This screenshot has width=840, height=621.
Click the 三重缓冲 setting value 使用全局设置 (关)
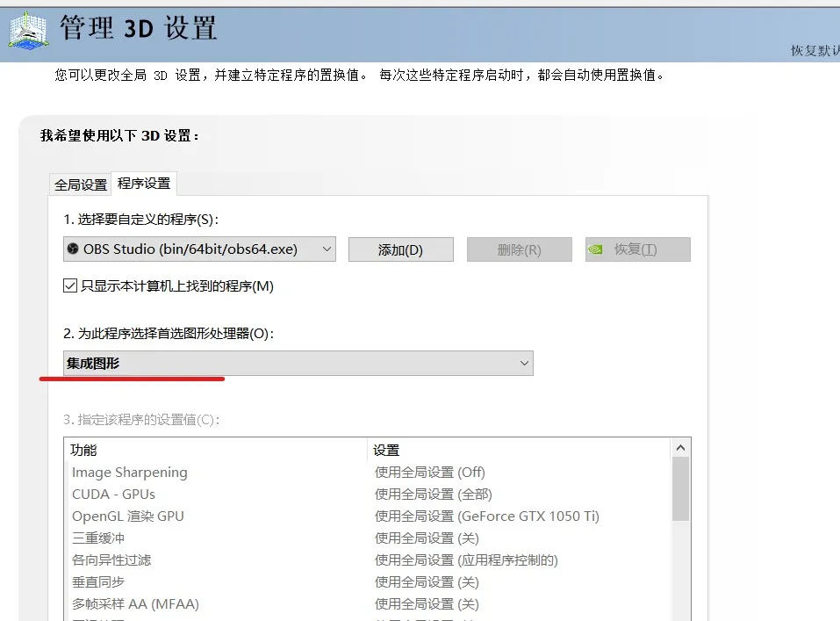point(427,538)
